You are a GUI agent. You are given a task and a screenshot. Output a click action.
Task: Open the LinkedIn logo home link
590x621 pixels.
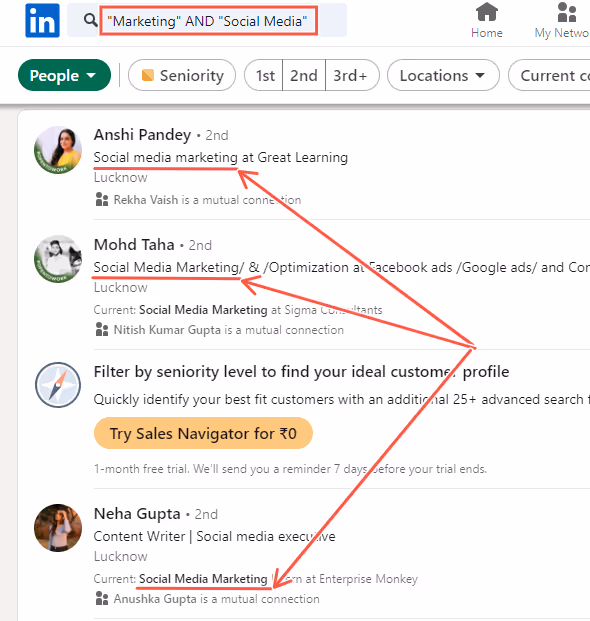[42, 21]
